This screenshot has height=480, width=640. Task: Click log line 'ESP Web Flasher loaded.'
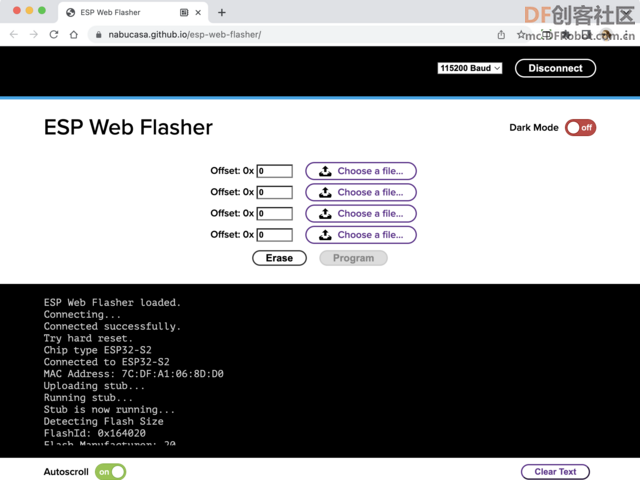point(112,303)
